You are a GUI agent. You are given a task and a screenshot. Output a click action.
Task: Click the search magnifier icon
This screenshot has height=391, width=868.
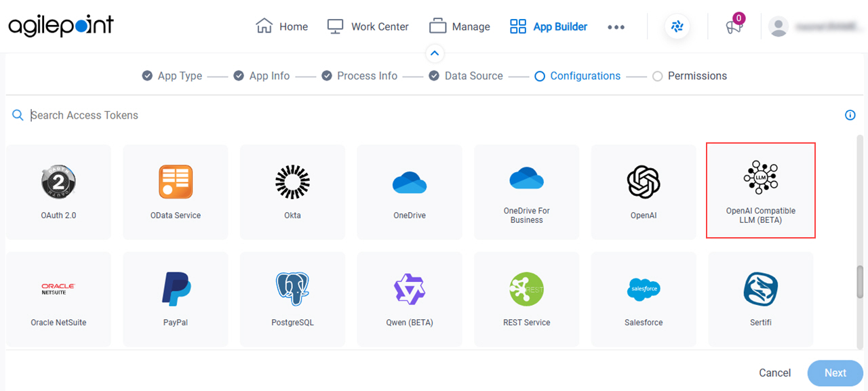[x=18, y=115]
